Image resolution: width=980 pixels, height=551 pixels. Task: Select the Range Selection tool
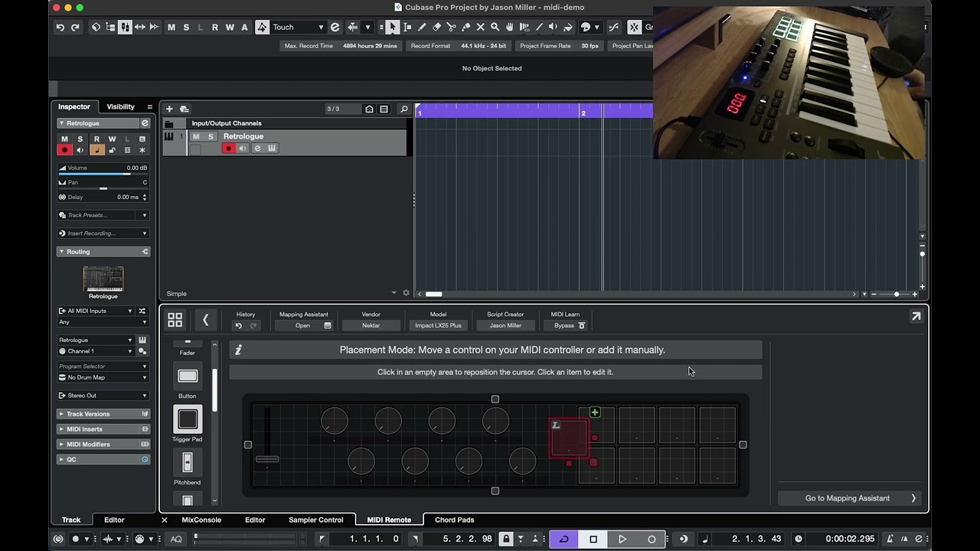407,27
